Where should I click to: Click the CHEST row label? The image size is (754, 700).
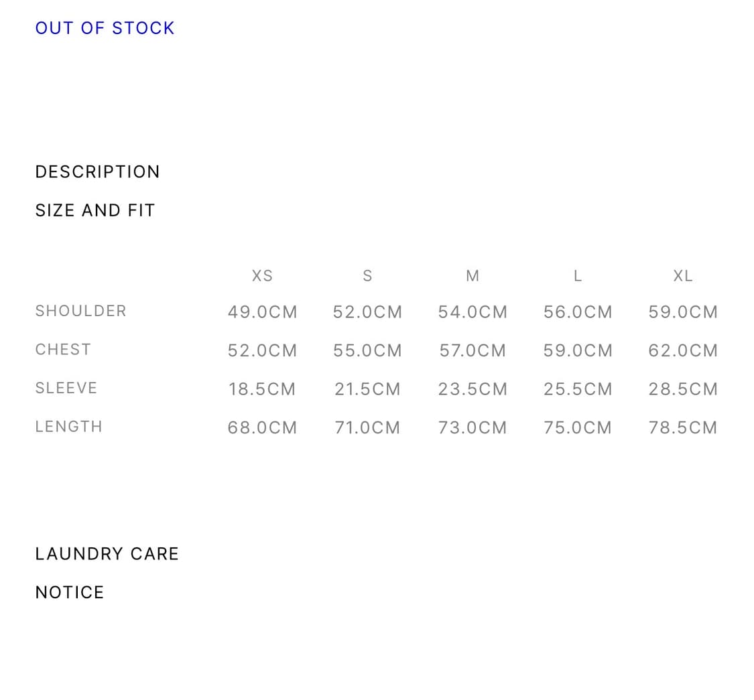coord(63,350)
